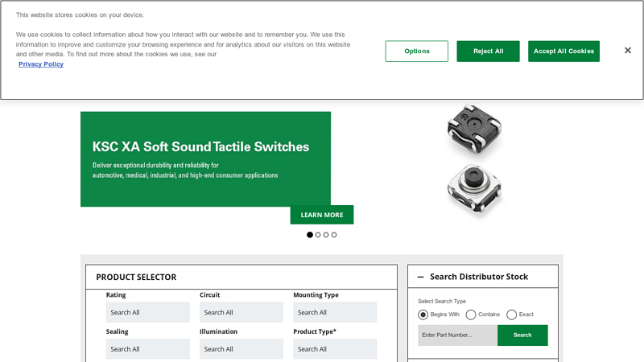Open the Rating dropdown
Image resolution: width=644 pixels, height=362 pixels.
pyautogui.click(x=148, y=312)
